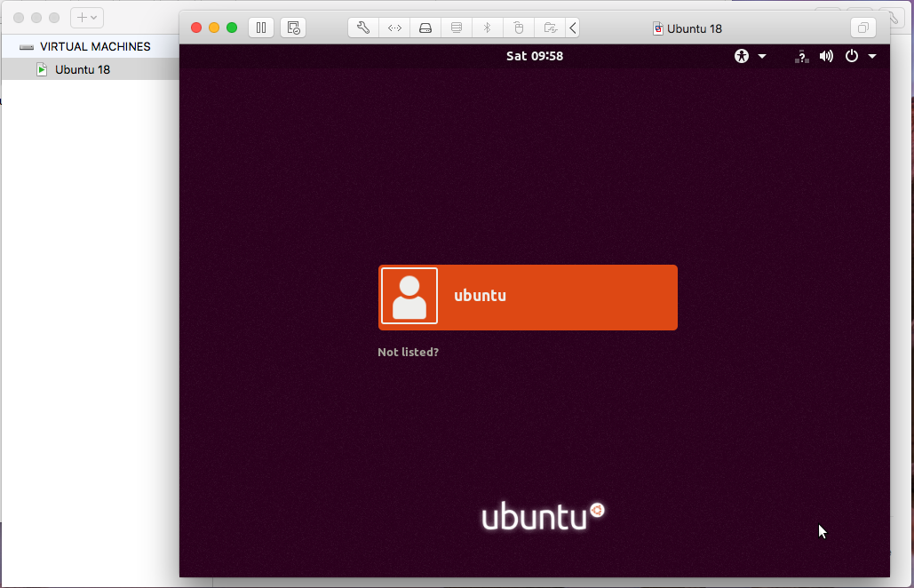Screen dimensions: 914x588
Task: Collapse toolbar with the left chevron
Action: coord(572,28)
